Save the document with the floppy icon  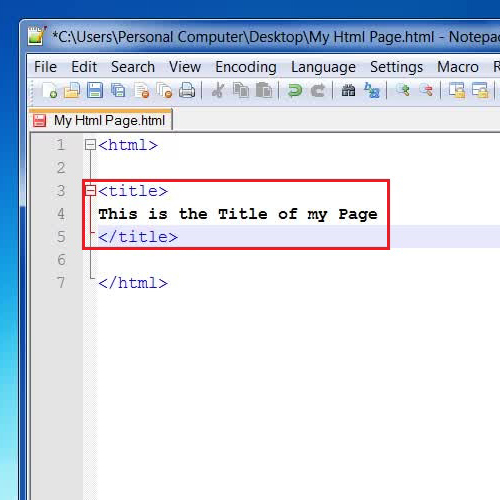coord(95,90)
